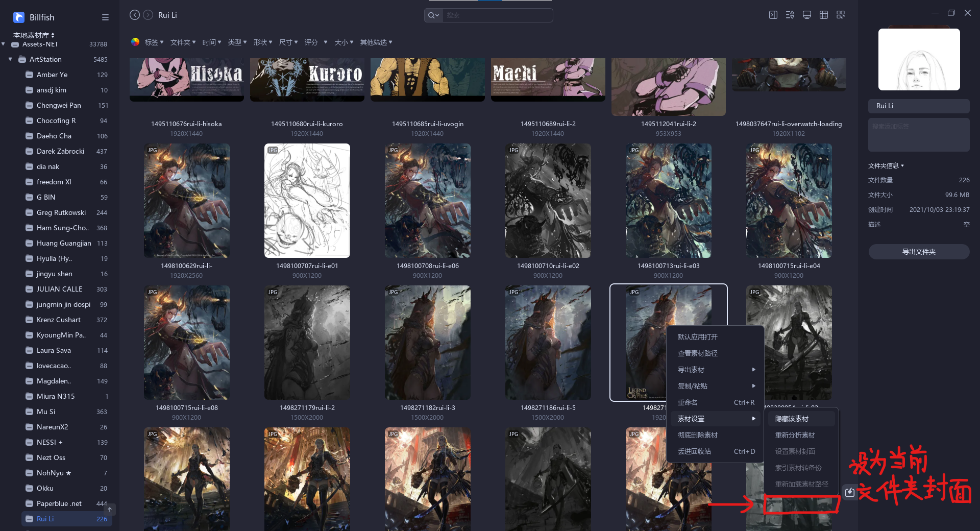
Task: Select the 1498100710rui-li-e02 grayscale thumbnail
Action: click(x=548, y=201)
